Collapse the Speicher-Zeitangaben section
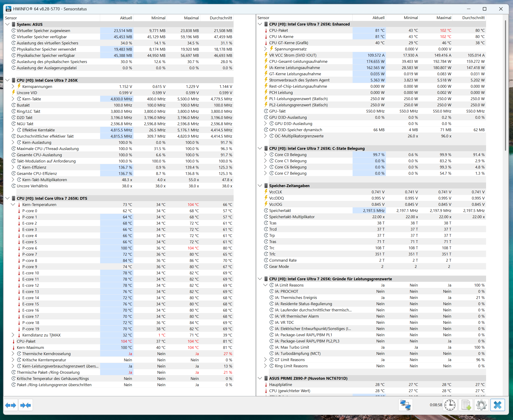Viewport: 513px width, 420px height. (x=260, y=185)
